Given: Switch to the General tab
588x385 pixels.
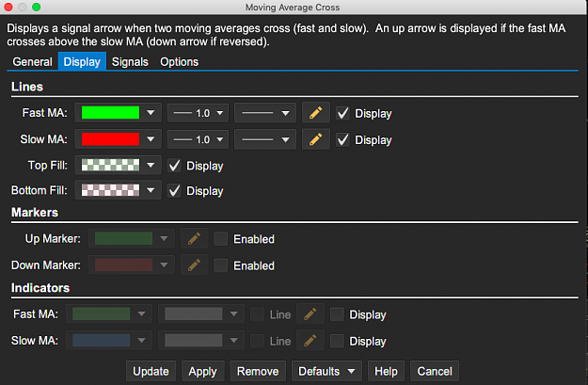Looking at the screenshot, I should click(32, 61).
